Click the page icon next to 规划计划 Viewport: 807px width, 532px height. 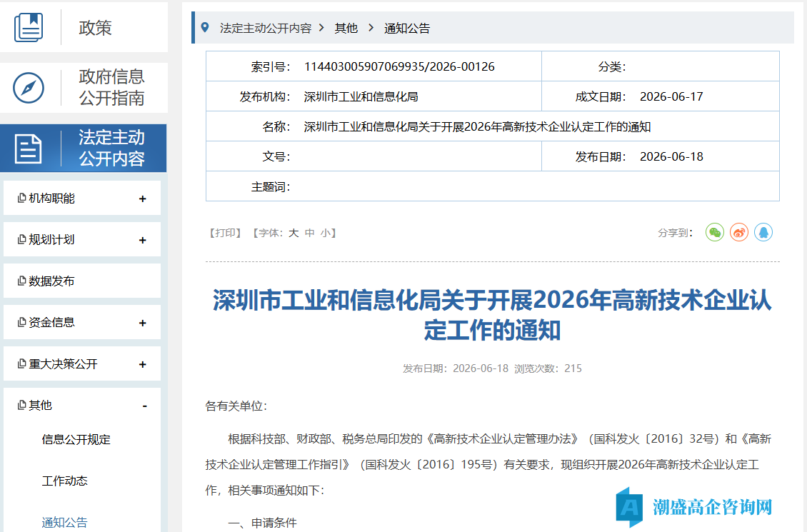pyautogui.click(x=21, y=239)
